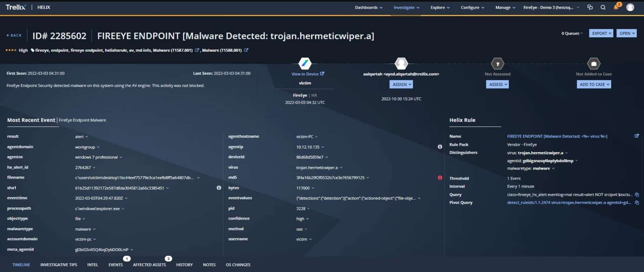Open the notifications bell icon

(x=616, y=7)
